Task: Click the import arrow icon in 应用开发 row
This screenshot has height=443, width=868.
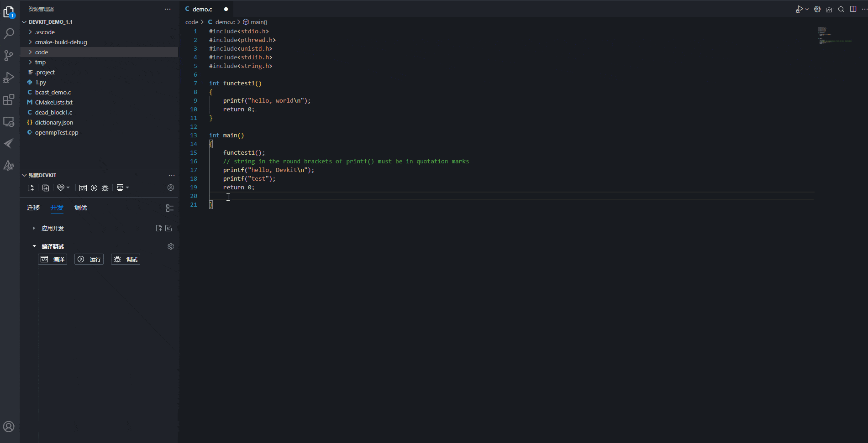Action: [168, 228]
